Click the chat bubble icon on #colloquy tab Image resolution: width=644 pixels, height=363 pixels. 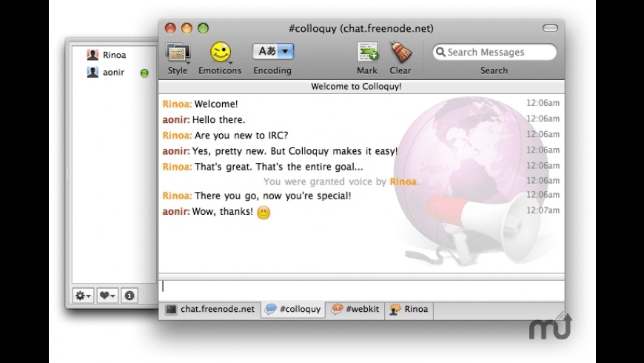[x=271, y=309]
